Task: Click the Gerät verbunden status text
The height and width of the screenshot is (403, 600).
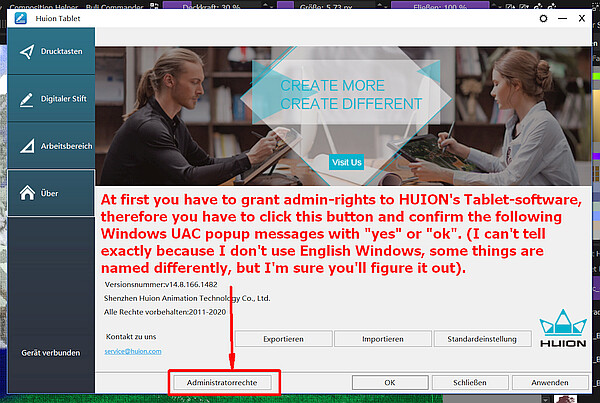Action: pyautogui.click(x=51, y=353)
